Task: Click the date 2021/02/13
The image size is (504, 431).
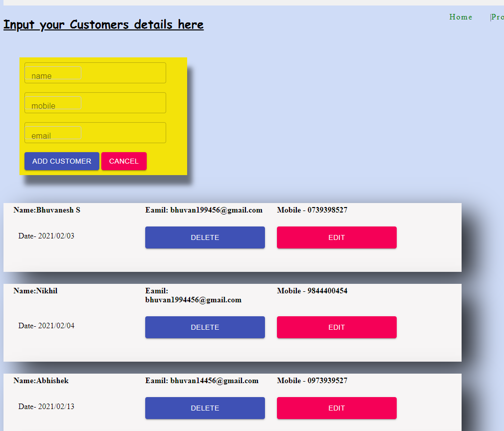Action: point(56,407)
